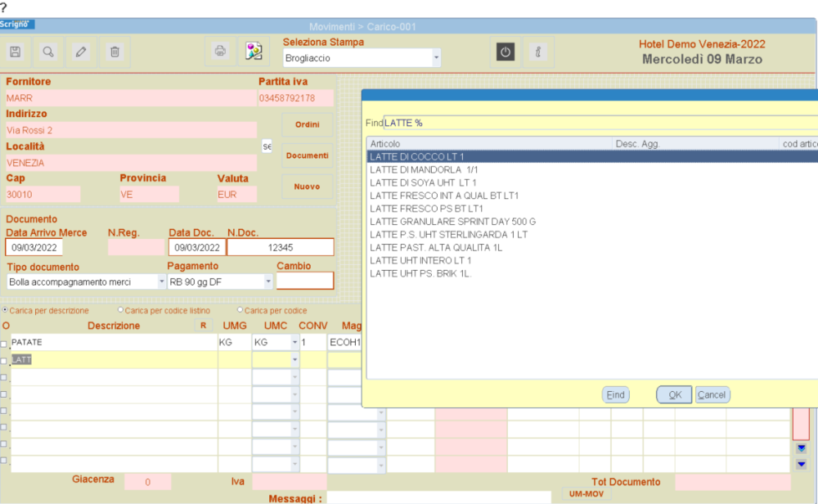Select LATTE FRESCO INT A QUAL BT LT1

coord(592,196)
